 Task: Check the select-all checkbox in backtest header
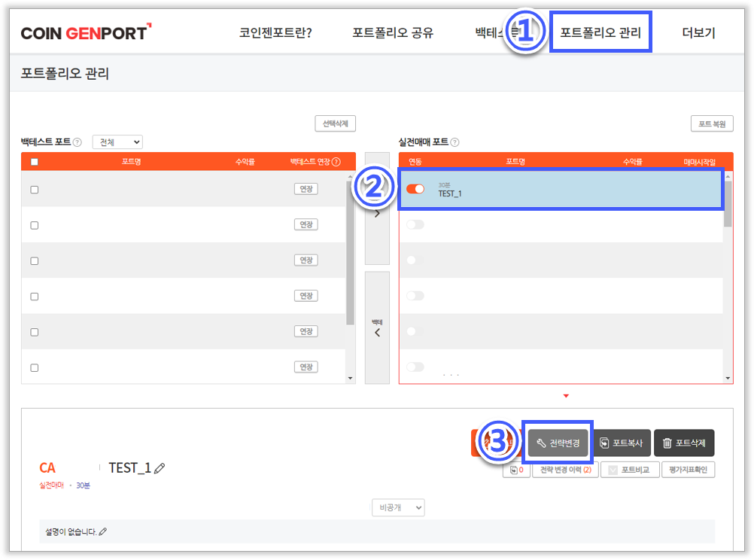34,162
